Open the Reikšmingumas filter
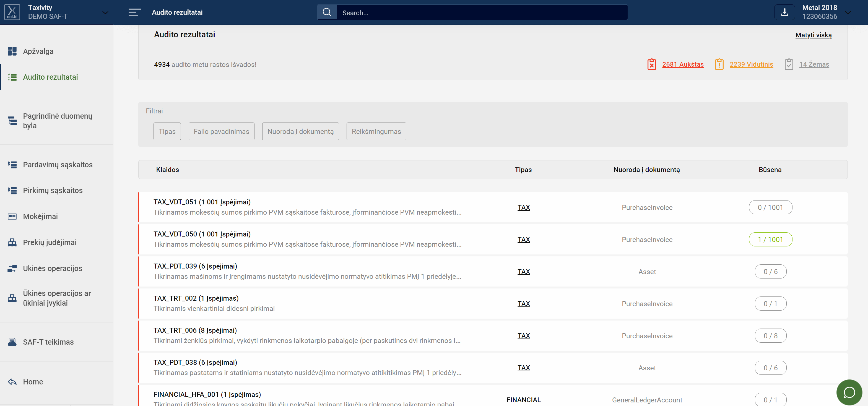The height and width of the screenshot is (406, 868). coord(376,131)
